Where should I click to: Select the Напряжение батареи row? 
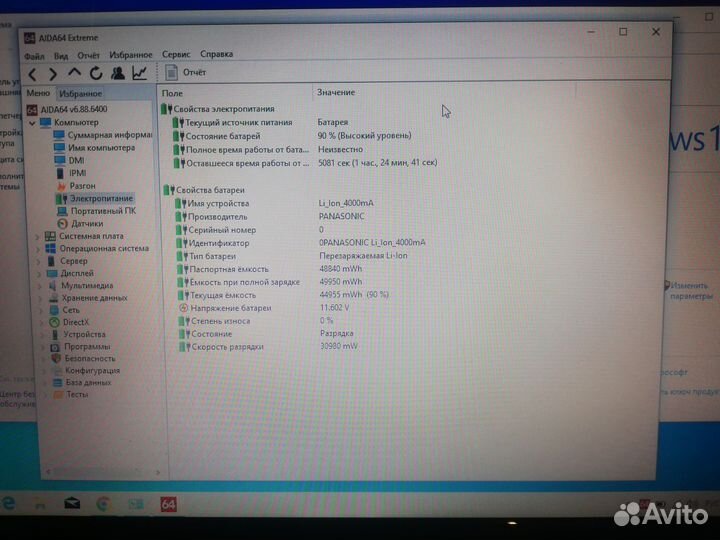[264, 308]
